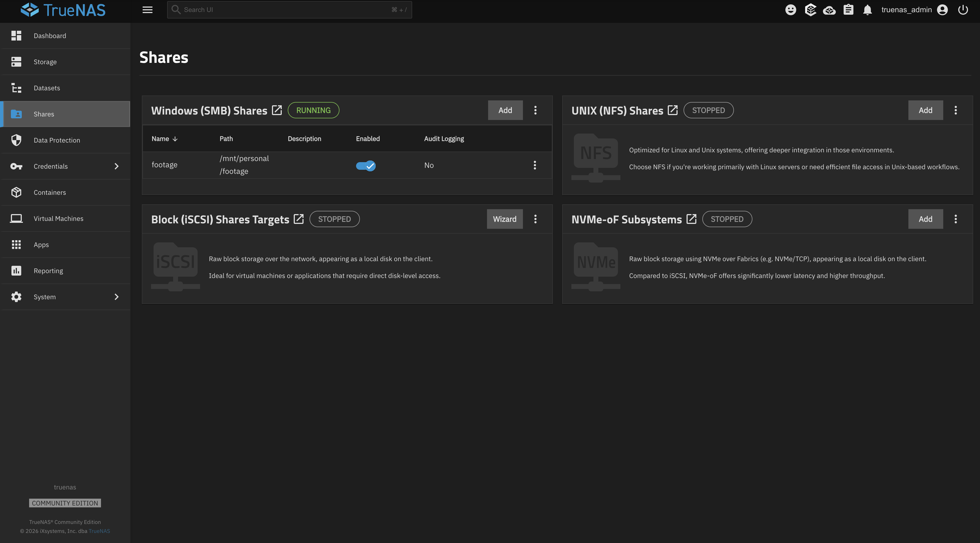Open SMB shares external link icon

[277, 110]
